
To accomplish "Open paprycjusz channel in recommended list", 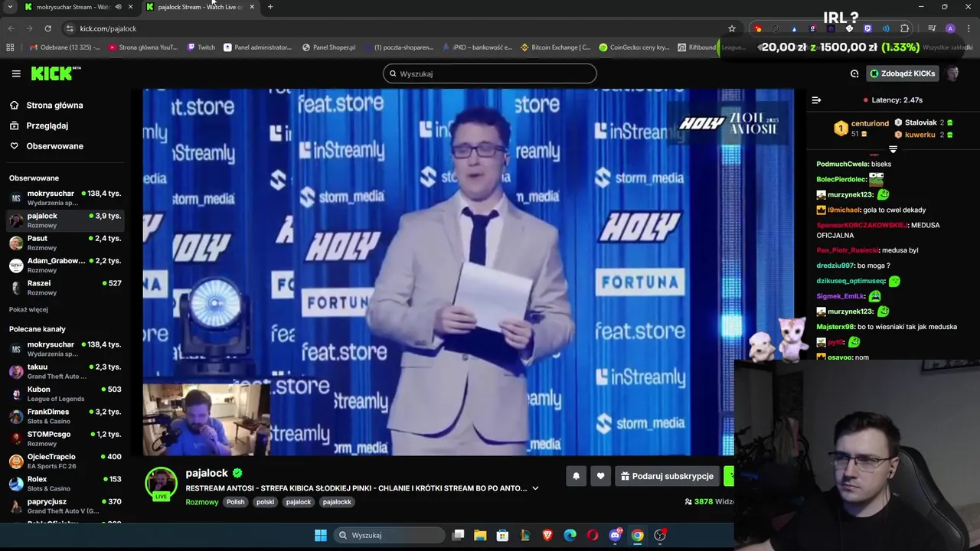I will (65, 506).
